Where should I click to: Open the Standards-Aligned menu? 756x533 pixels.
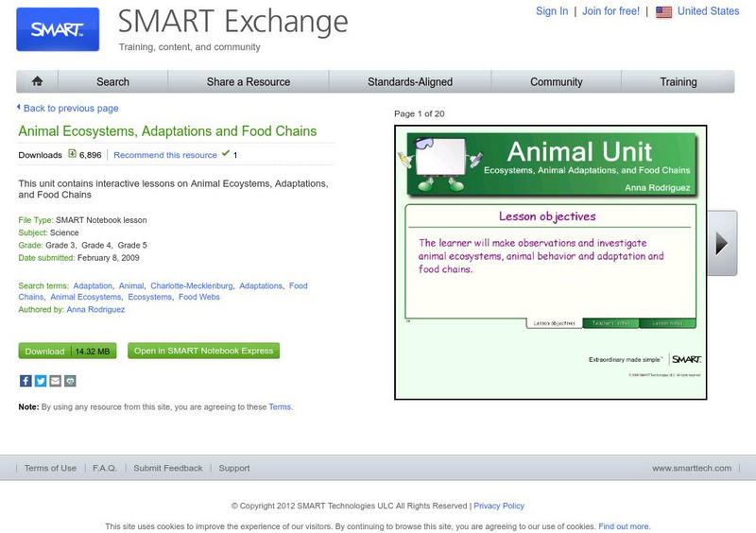pos(410,81)
